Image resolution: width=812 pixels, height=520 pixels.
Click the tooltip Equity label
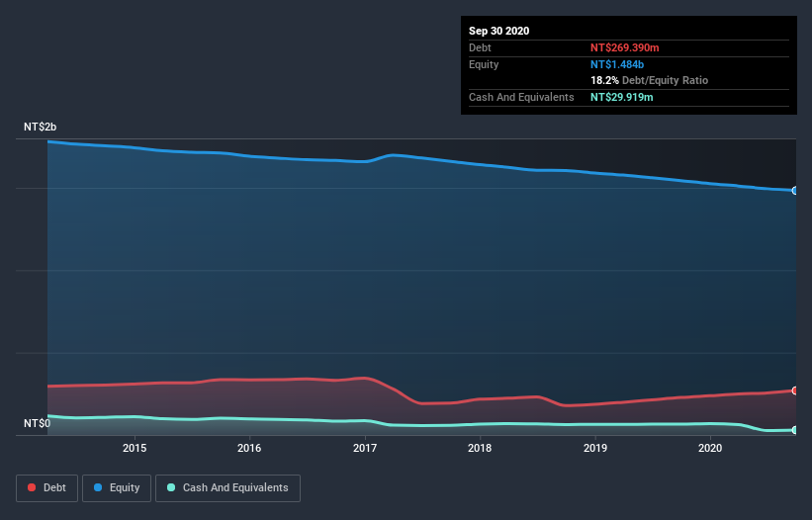(x=484, y=64)
